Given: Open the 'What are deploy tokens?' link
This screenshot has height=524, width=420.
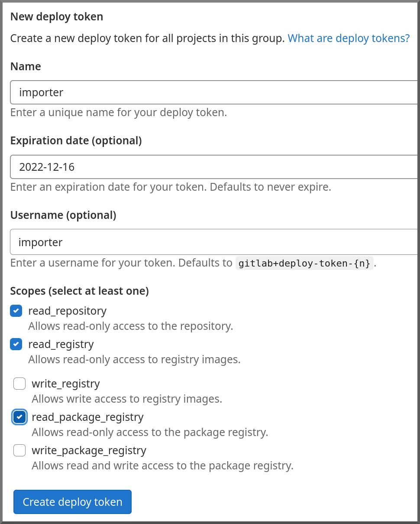Looking at the screenshot, I should coord(349,38).
